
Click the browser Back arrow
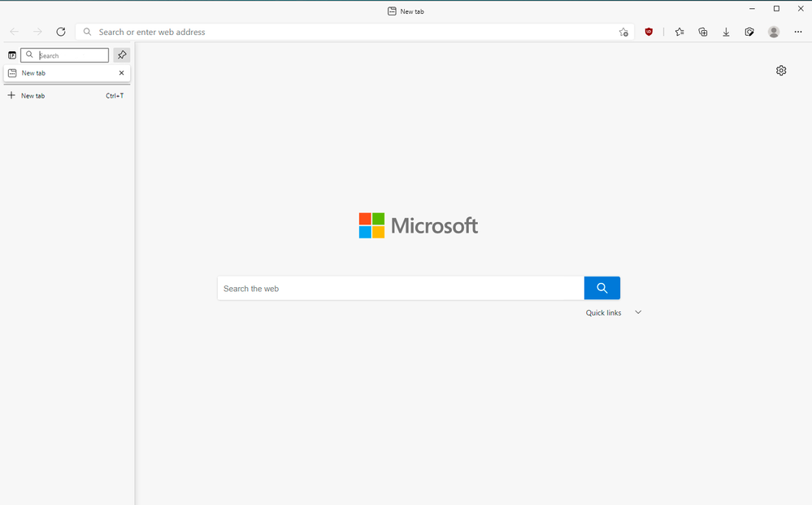(x=15, y=32)
